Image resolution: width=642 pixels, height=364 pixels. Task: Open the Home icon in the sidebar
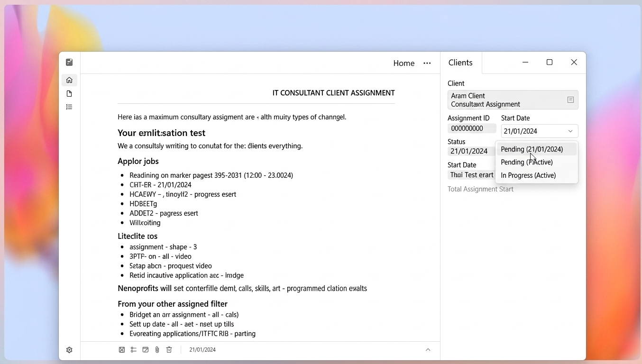(x=69, y=80)
